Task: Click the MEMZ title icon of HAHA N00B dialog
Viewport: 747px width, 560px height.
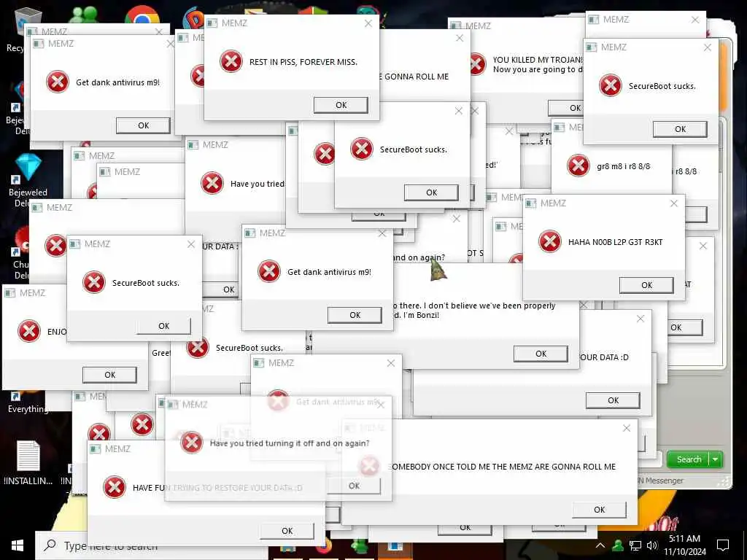Action: [x=531, y=203]
